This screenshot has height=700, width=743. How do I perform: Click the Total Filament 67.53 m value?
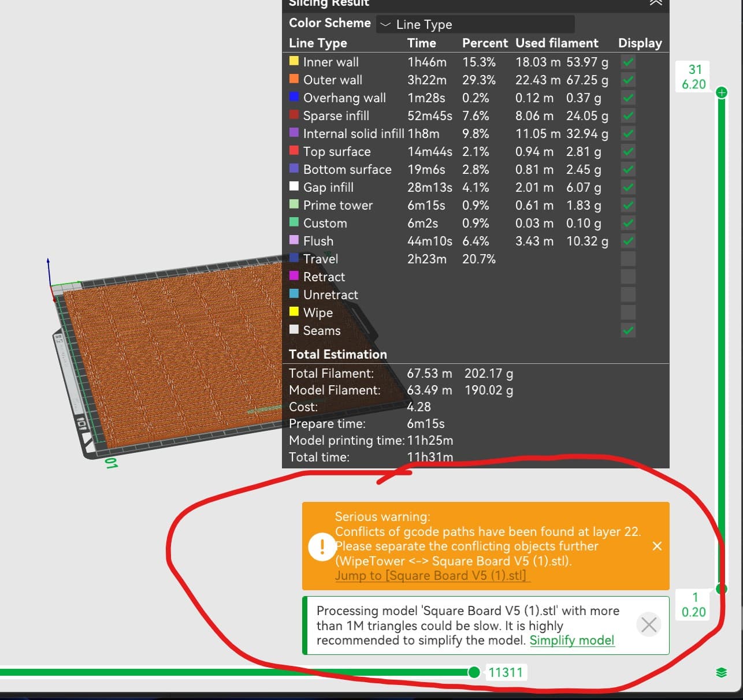[x=429, y=373]
